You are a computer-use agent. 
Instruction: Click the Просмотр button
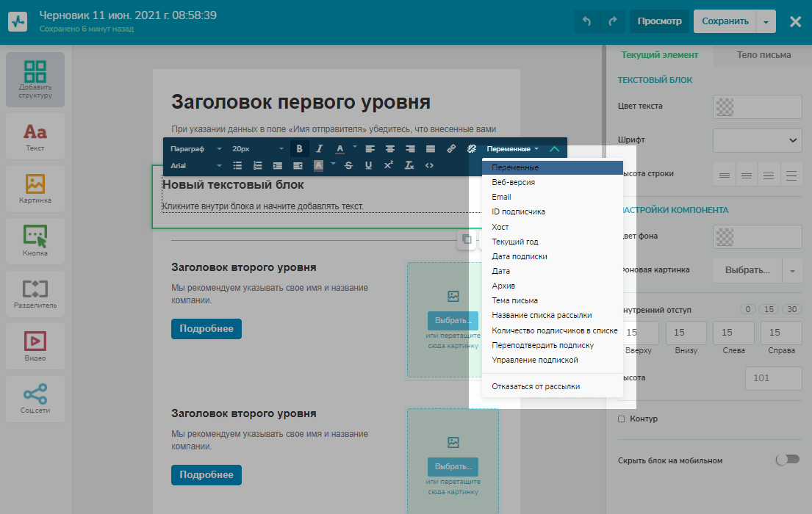[x=659, y=21]
